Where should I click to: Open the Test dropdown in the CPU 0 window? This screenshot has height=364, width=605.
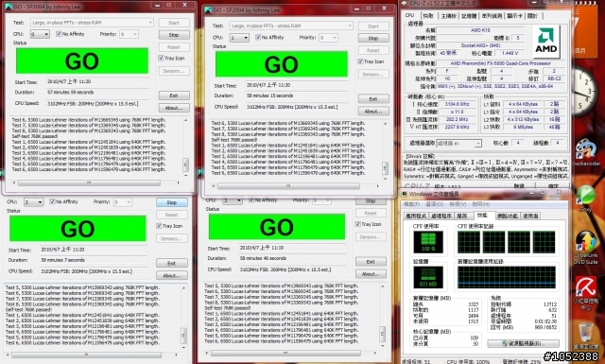click(x=92, y=23)
